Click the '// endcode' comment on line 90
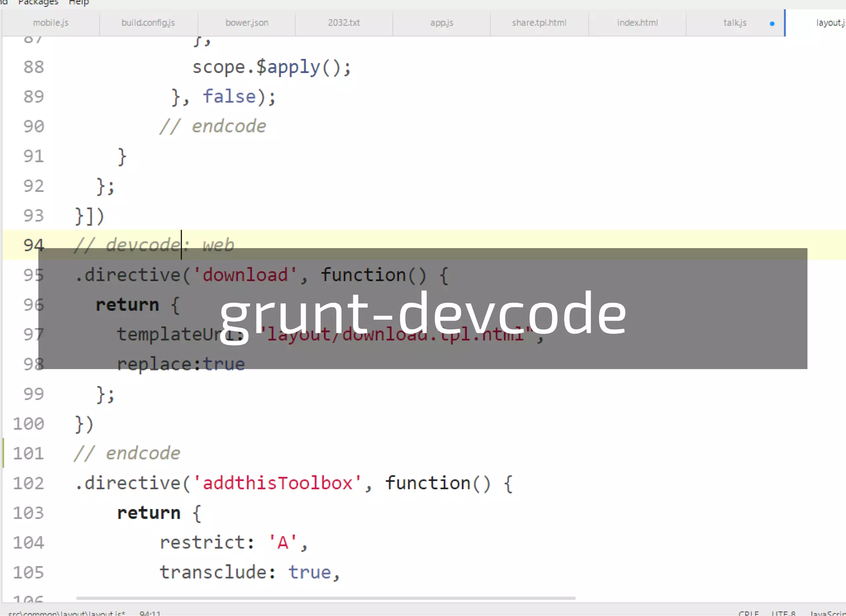Viewport: 846px width, 616px height. (213, 126)
